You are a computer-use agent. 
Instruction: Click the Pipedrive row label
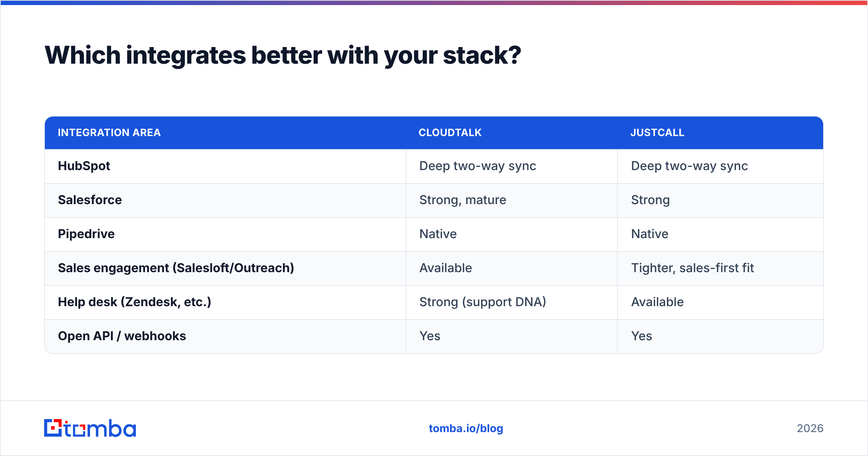coord(86,234)
